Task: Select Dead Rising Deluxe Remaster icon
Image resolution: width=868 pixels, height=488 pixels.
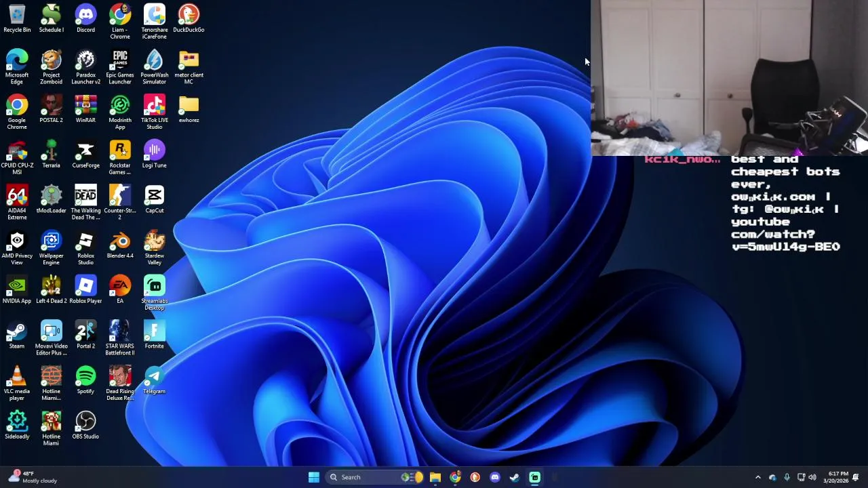Action: pyautogui.click(x=120, y=384)
